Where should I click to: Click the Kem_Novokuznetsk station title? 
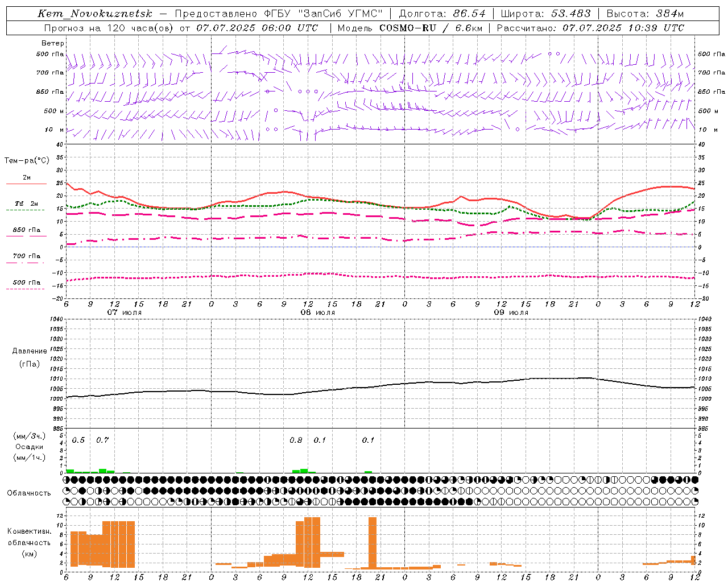click(x=95, y=14)
